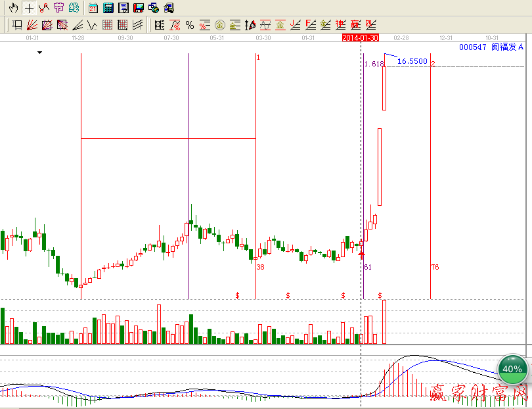Click the red up arrow signal marker

(x=361, y=253)
